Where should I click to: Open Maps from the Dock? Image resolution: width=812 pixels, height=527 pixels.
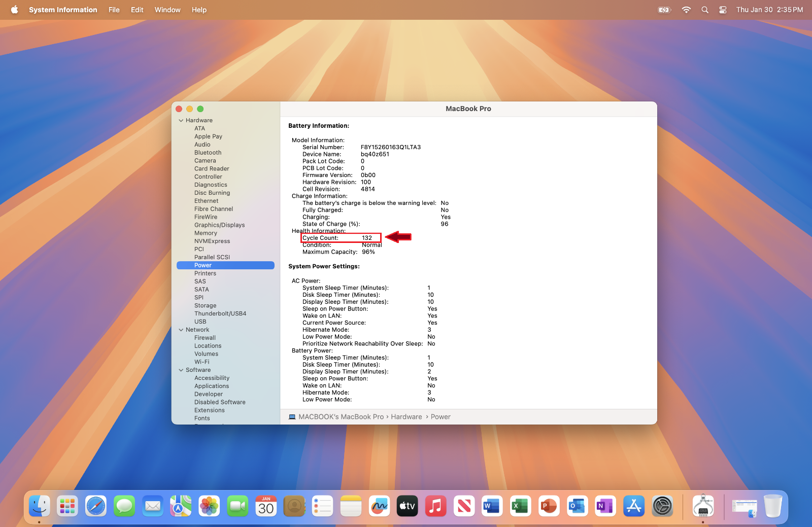pyautogui.click(x=181, y=506)
